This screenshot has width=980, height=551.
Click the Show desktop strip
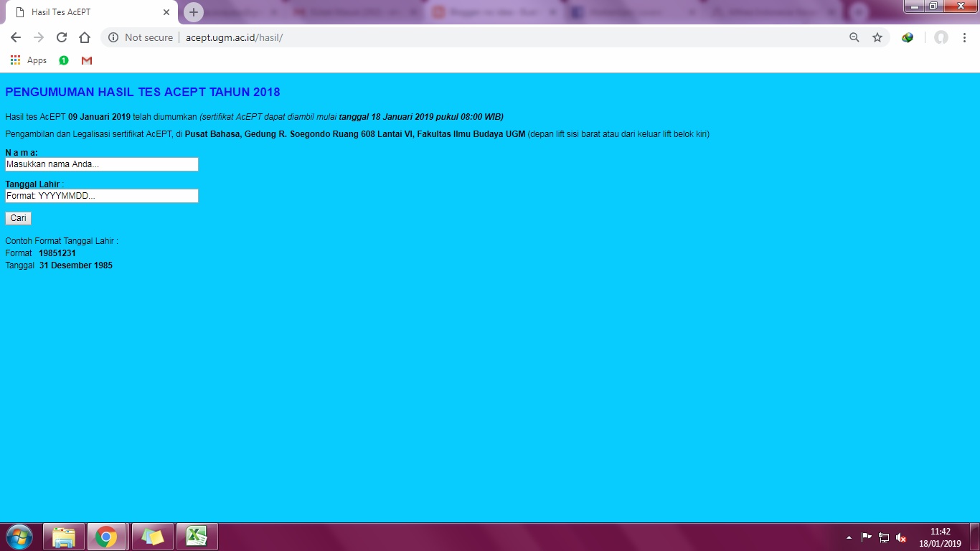(x=975, y=537)
